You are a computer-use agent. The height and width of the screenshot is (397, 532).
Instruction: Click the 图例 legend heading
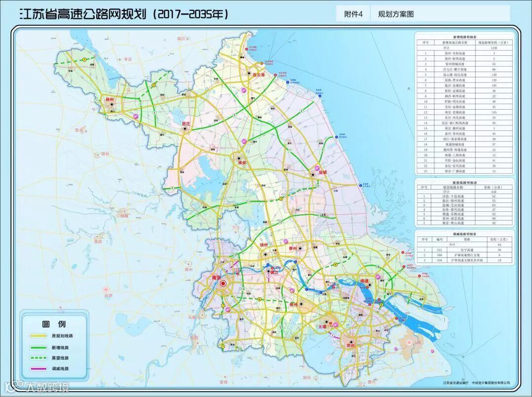[54, 323]
